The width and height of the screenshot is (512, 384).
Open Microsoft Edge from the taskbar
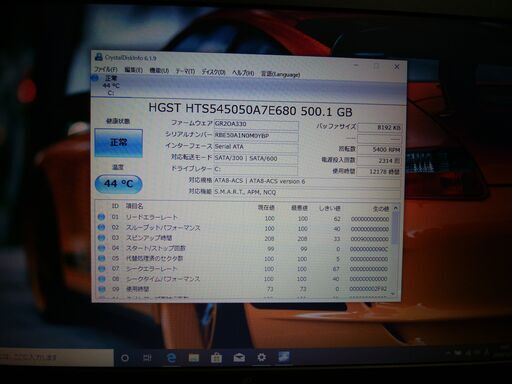(x=171, y=358)
